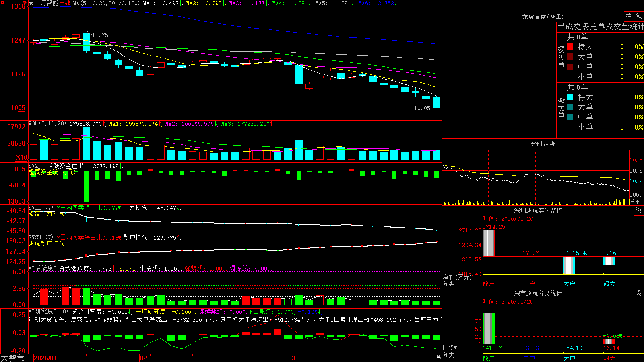
Task: Click the 16.14 超大 value in 分类统计
Action: [611, 348]
